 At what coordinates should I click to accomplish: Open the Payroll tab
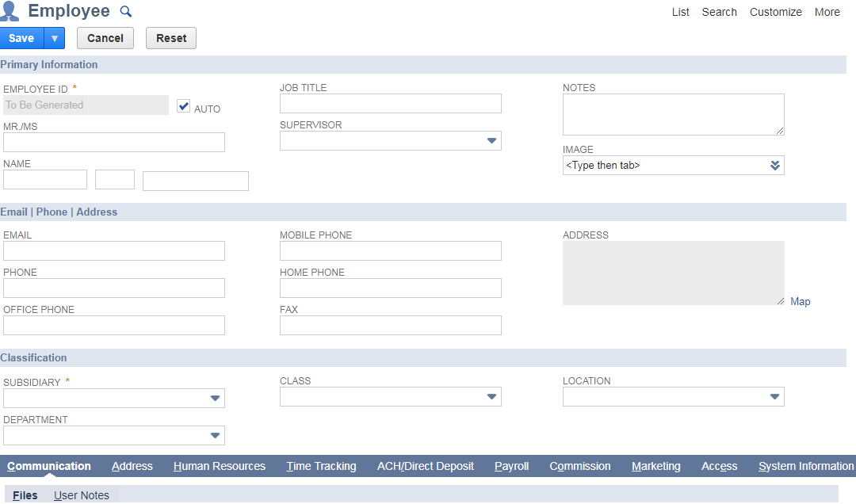(x=511, y=466)
